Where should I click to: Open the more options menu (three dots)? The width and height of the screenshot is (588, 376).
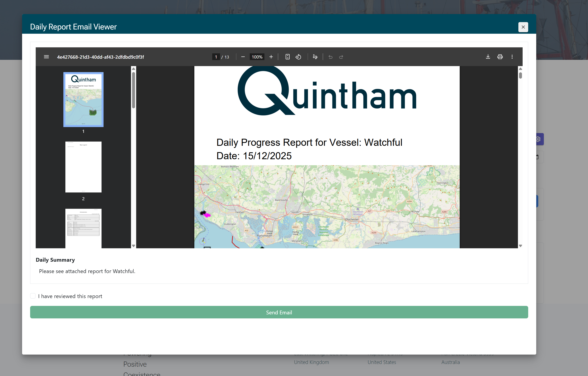coord(512,57)
